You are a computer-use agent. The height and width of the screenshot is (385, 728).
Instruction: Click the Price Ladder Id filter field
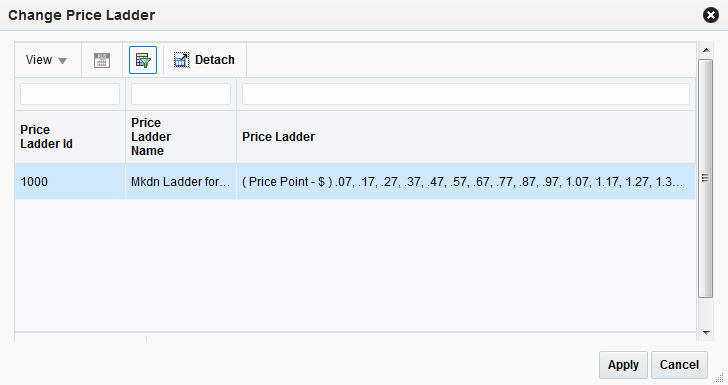click(x=70, y=94)
